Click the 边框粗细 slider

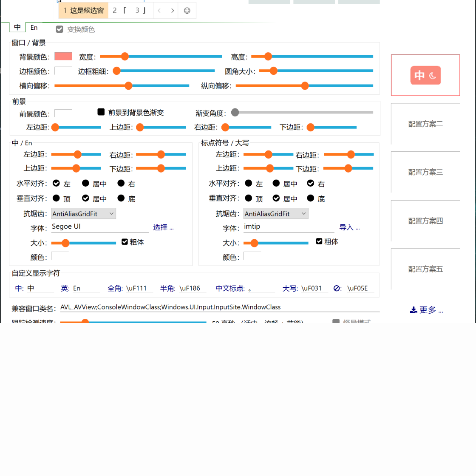pos(164,71)
